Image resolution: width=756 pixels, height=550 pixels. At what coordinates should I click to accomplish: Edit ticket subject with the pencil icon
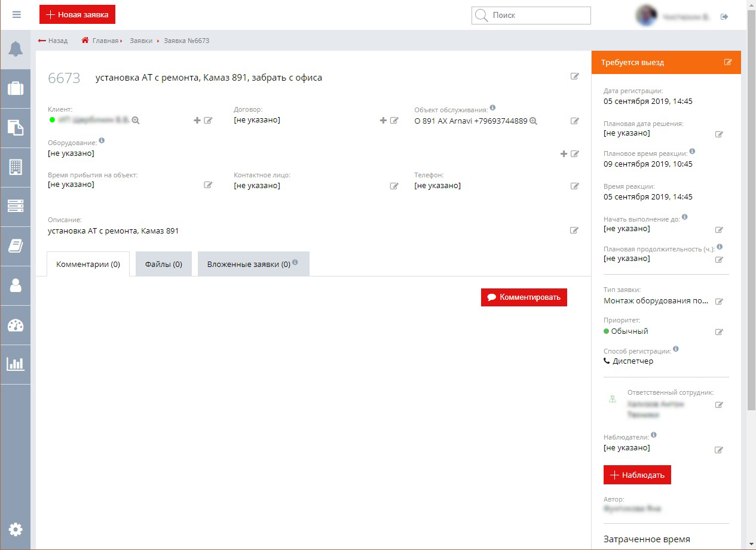pyautogui.click(x=575, y=76)
